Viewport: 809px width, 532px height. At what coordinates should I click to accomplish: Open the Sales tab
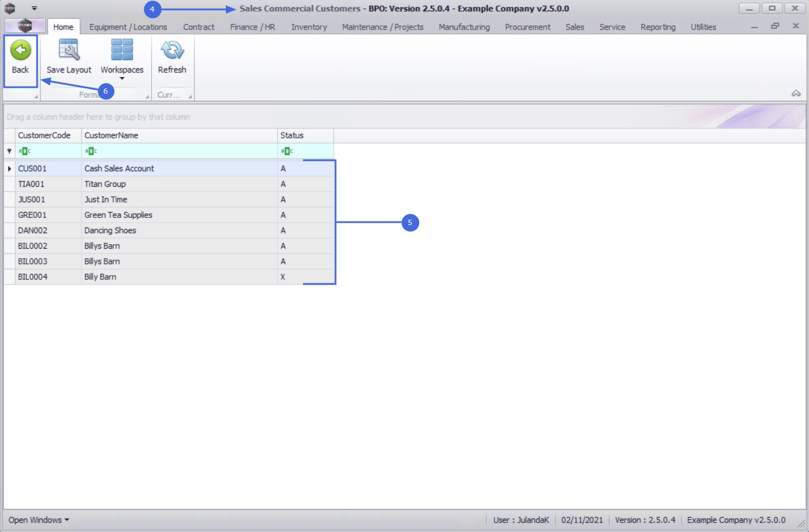[575, 27]
